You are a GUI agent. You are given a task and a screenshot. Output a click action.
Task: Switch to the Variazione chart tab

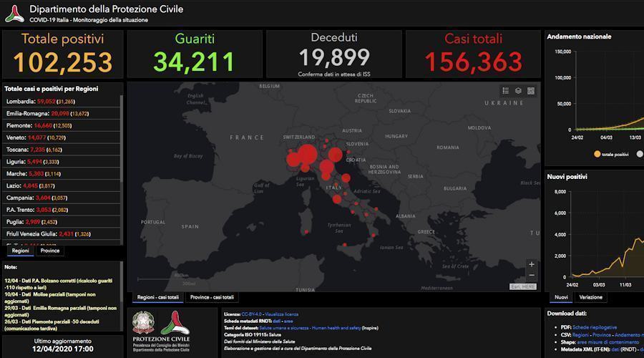(590, 297)
